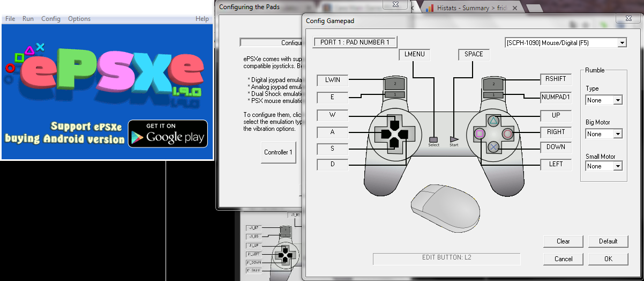
Task: Click the Configuring the Pads title
Action: tap(249, 7)
